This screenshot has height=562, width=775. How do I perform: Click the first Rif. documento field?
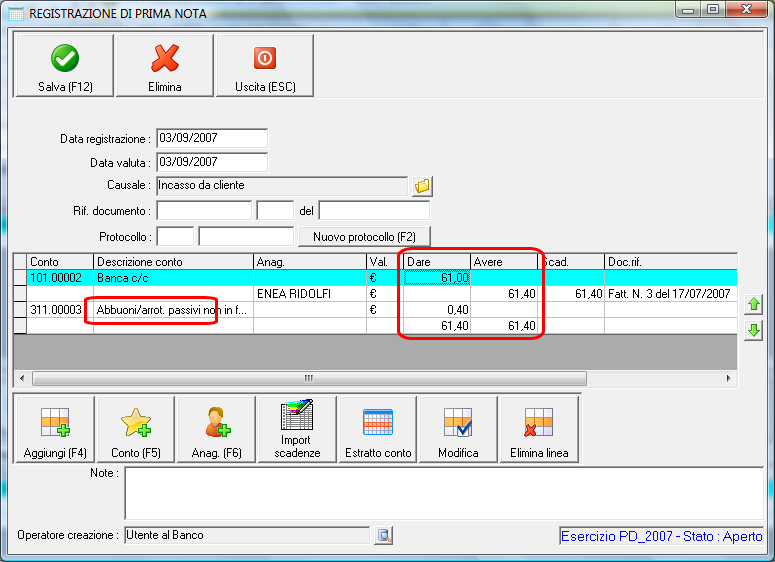coord(204,211)
